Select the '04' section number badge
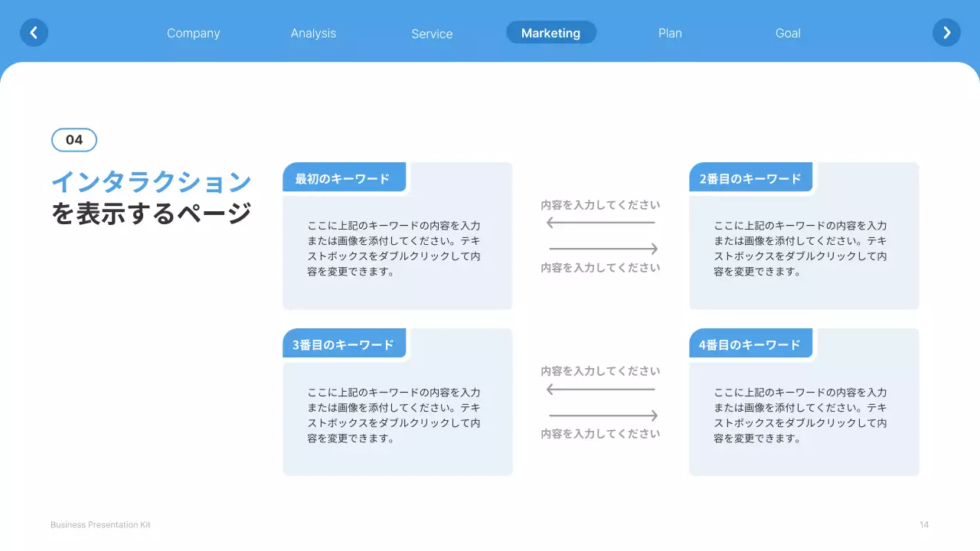The image size is (980, 551). pos(73,139)
